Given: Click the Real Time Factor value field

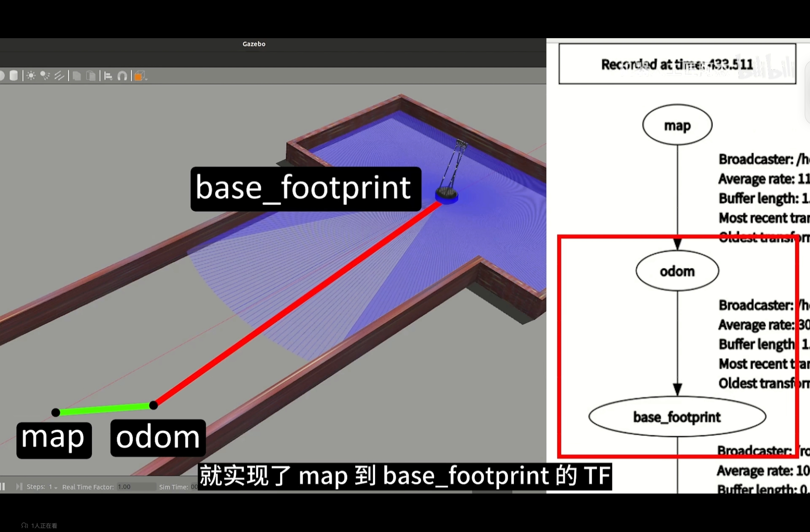Looking at the screenshot, I should click(x=137, y=487).
